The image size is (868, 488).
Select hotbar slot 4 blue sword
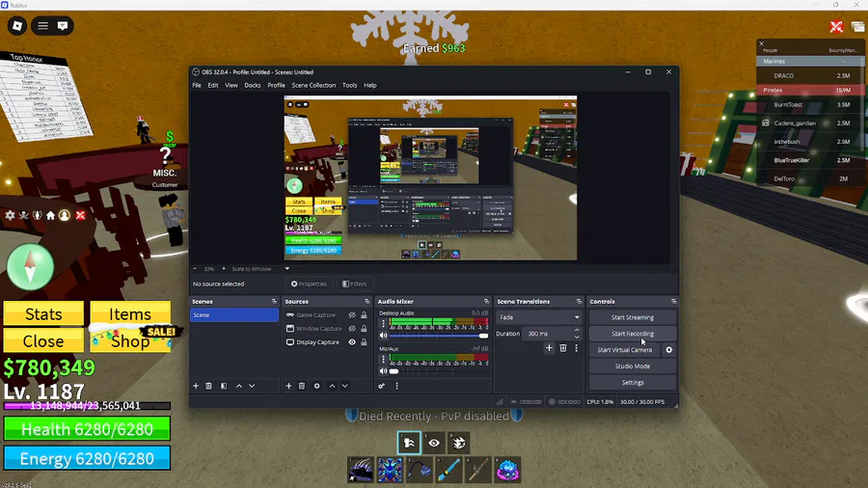448,470
